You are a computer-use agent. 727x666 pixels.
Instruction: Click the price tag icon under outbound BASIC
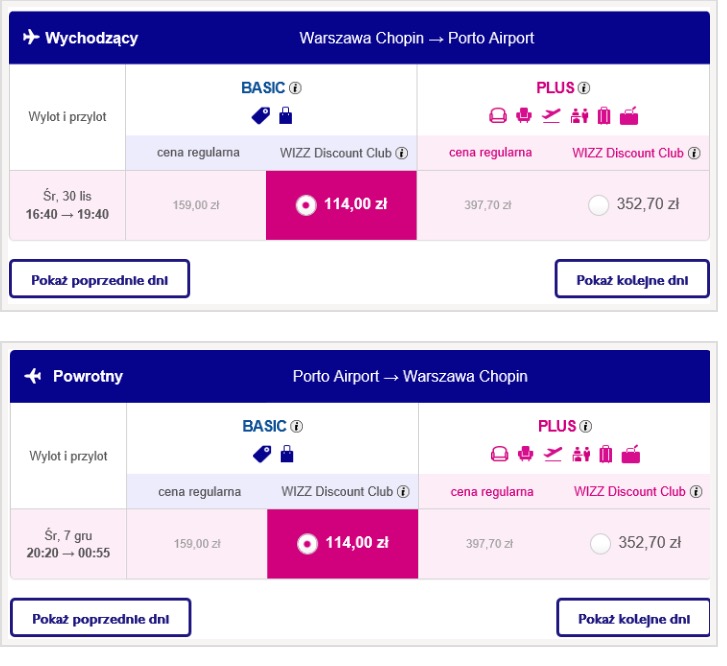pos(261,115)
